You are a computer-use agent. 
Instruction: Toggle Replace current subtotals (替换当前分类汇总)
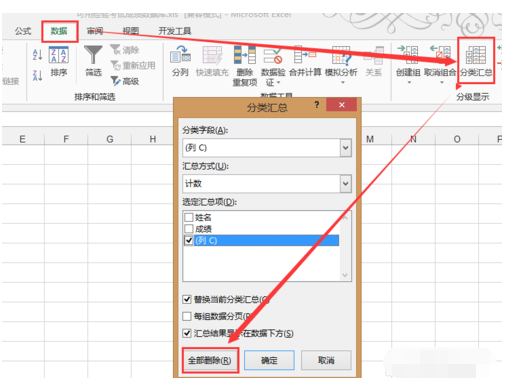tap(187, 299)
